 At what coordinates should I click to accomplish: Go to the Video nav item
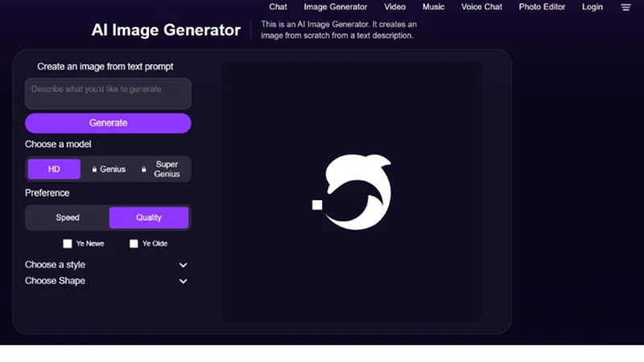pos(394,7)
